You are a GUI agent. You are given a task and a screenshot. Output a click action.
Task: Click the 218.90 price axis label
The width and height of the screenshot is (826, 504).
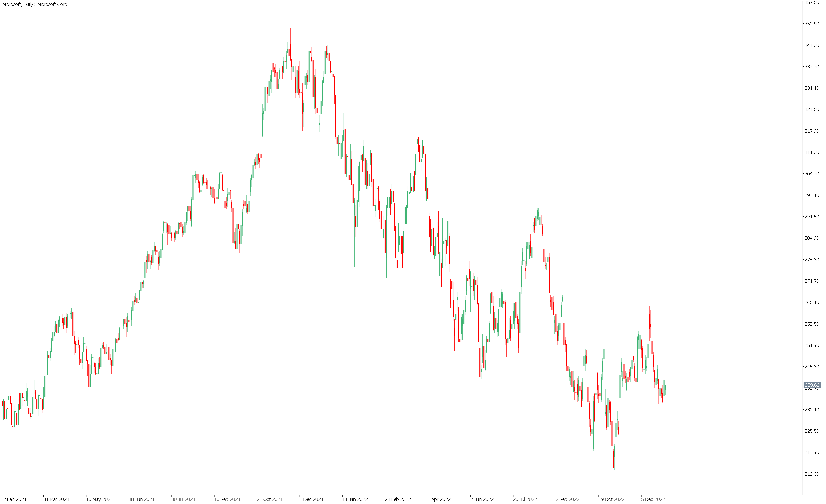point(812,452)
